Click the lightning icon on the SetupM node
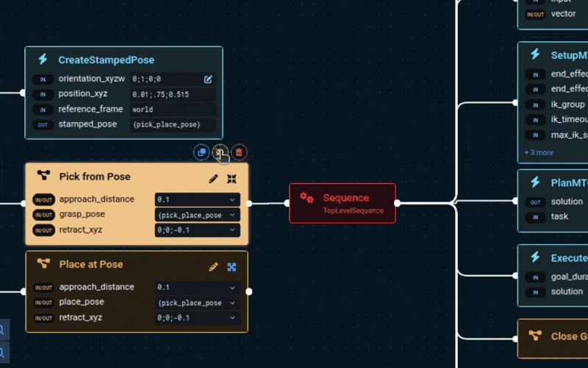This screenshot has height=368, width=588. click(x=535, y=54)
